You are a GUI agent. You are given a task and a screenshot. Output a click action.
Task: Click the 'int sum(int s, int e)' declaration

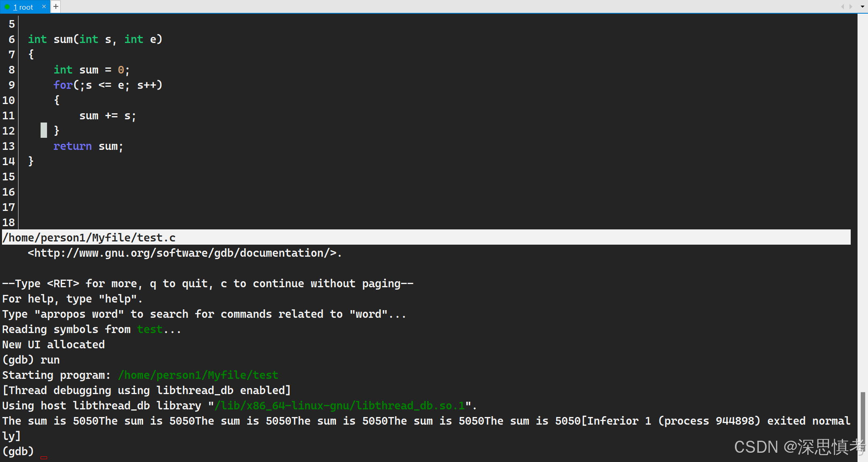(95, 39)
